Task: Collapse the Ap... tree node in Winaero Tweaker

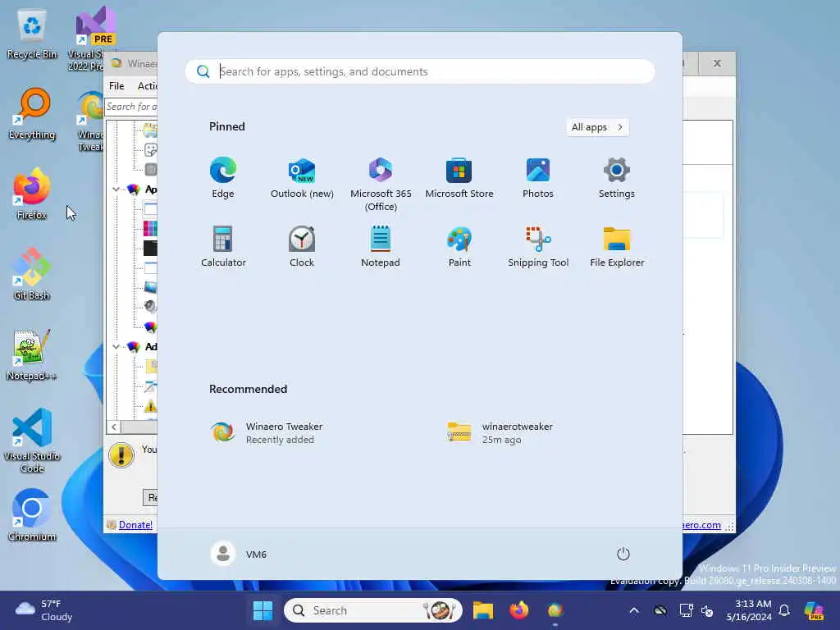Action: 116,189
